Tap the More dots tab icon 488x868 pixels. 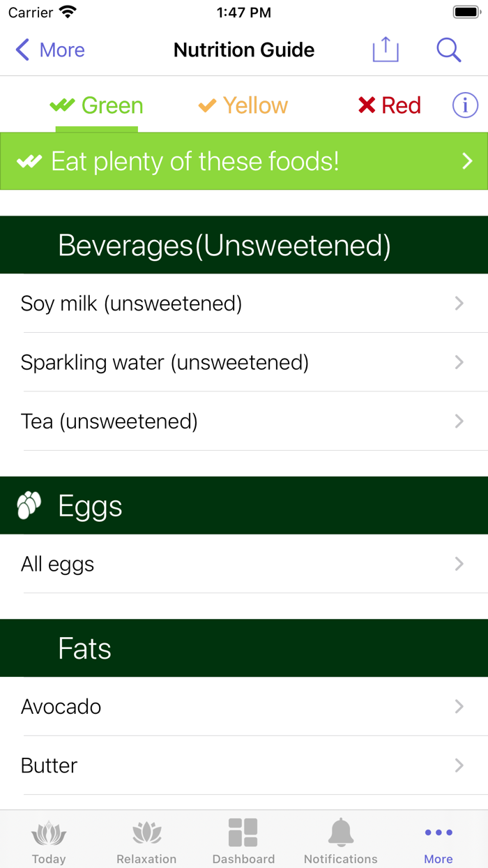(439, 833)
